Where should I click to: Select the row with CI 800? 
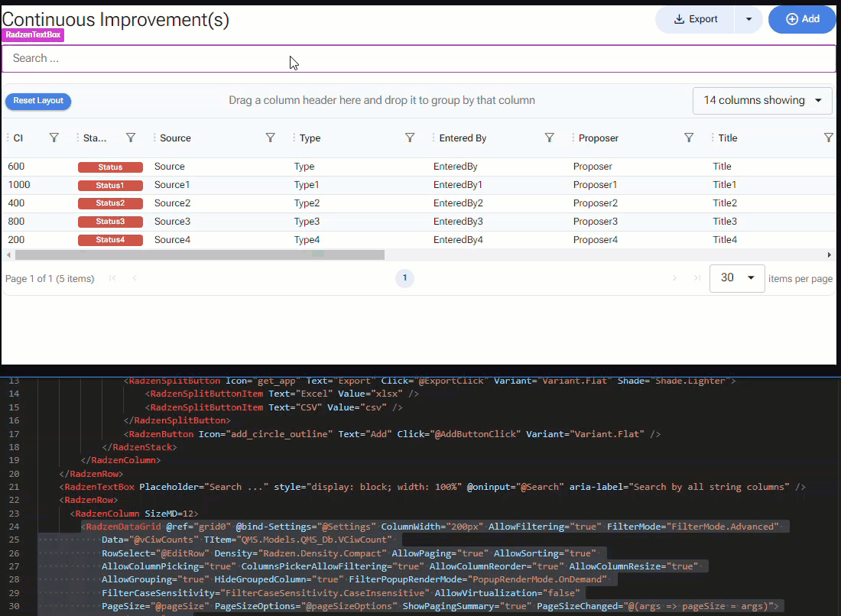[419, 222]
